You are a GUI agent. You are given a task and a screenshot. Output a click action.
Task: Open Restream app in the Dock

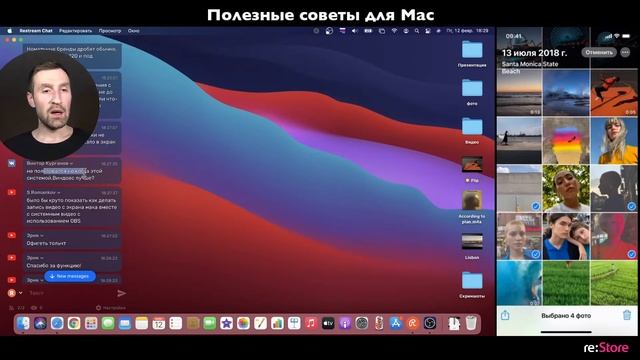pos(413,324)
